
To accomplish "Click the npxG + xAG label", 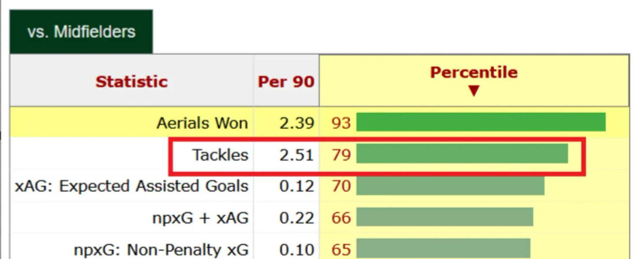I will click(x=200, y=218).
